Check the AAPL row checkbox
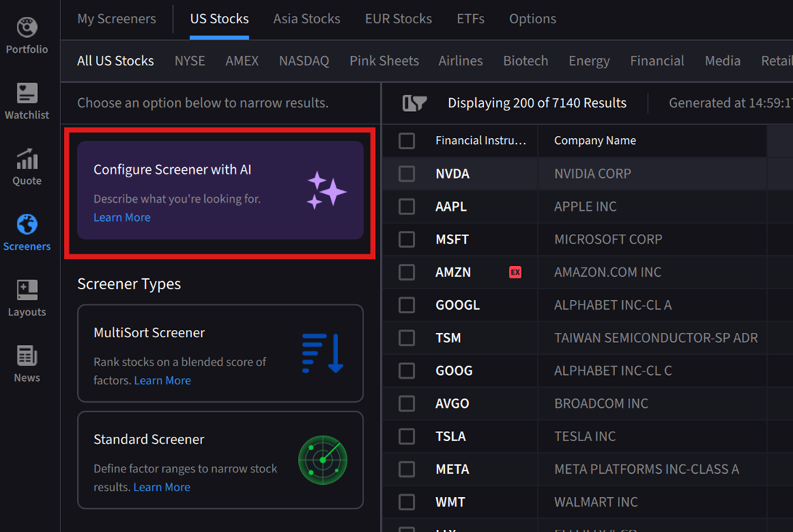 coord(407,206)
